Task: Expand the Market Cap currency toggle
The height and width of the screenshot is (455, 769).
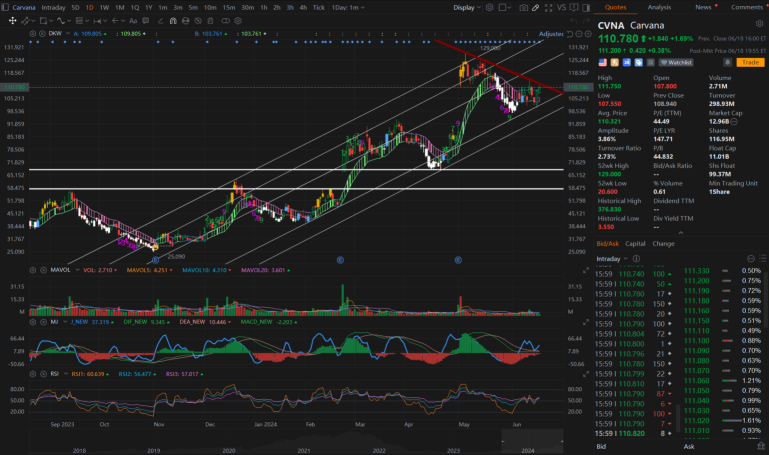Action: pos(734,122)
